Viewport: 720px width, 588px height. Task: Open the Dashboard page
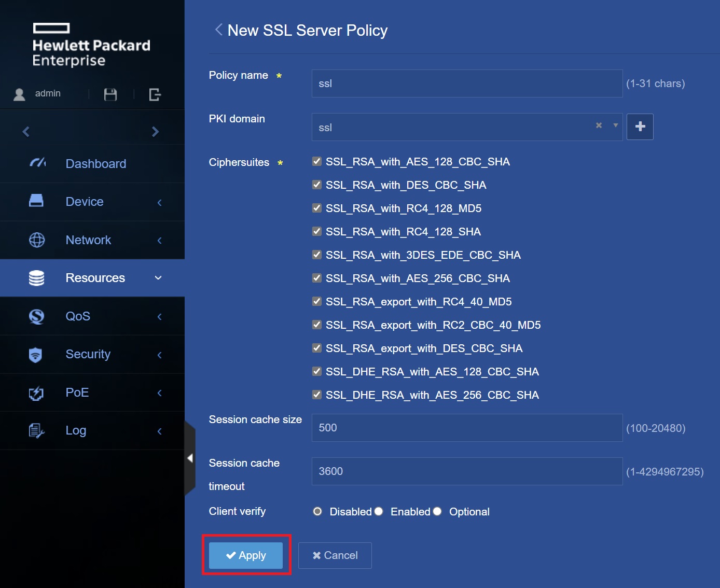pyautogui.click(x=95, y=164)
